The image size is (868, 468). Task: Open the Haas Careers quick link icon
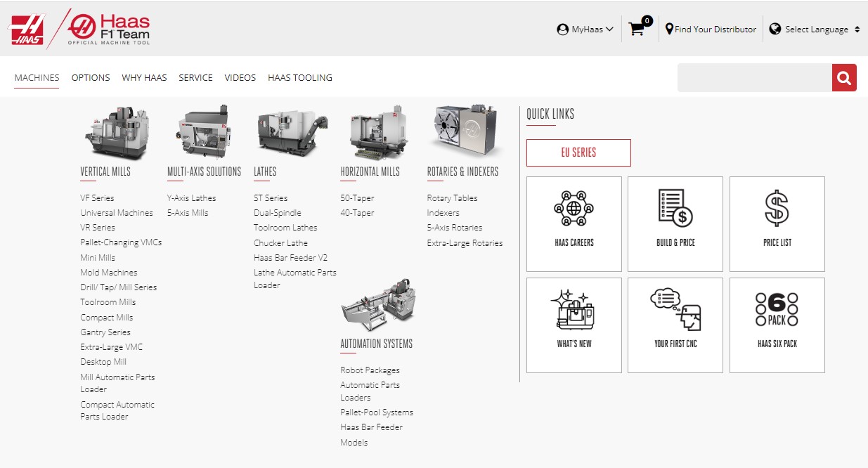pos(574,208)
